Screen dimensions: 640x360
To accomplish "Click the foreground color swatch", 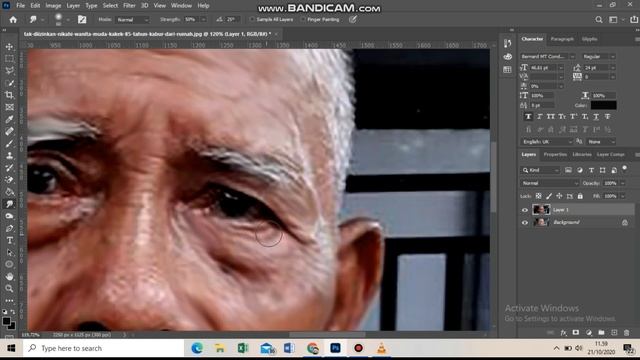I will coord(6,321).
